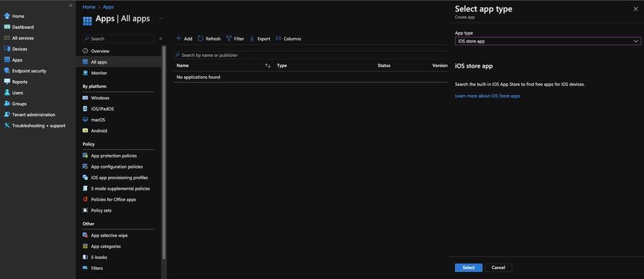Click the Apps menu vertical scrollbar
This screenshot has width=644, height=279.
click(164, 152)
